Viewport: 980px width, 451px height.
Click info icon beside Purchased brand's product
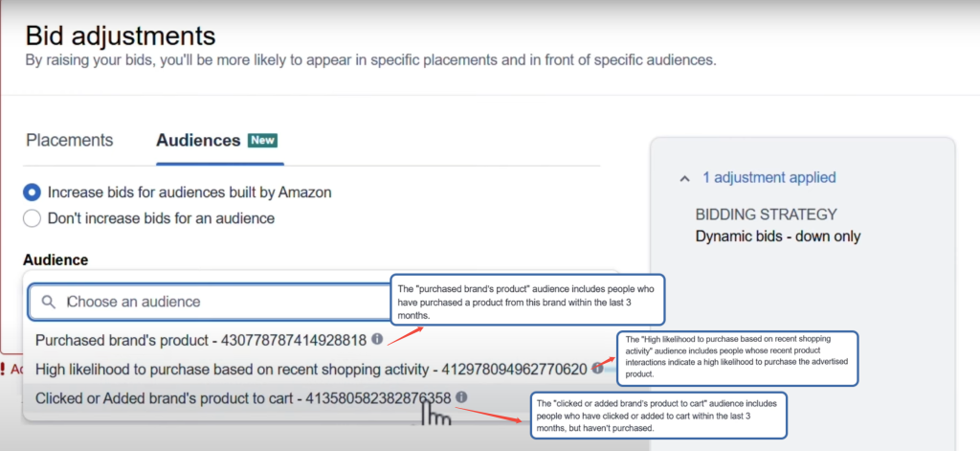click(x=377, y=339)
